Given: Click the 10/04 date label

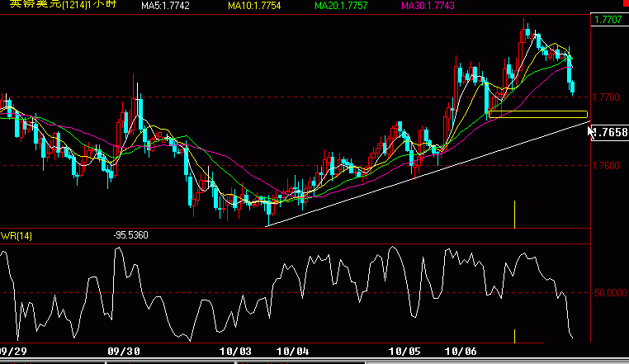Looking at the screenshot, I should 292,352.
